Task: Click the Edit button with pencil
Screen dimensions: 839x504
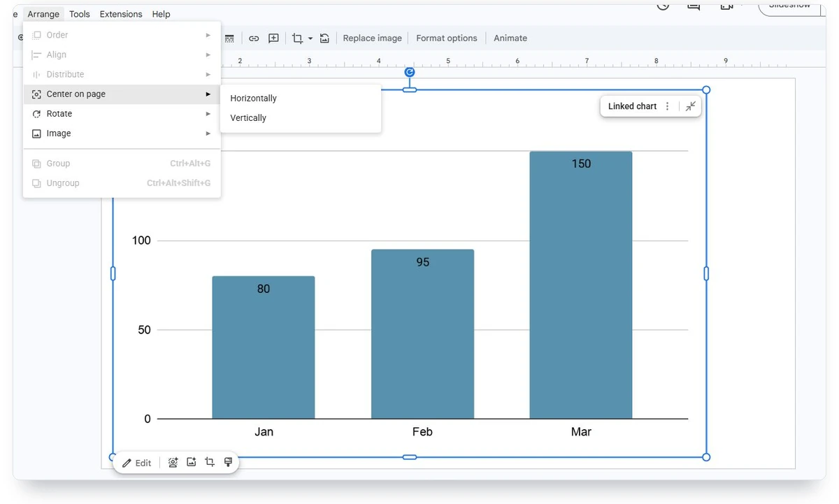Action: point(137,463)
